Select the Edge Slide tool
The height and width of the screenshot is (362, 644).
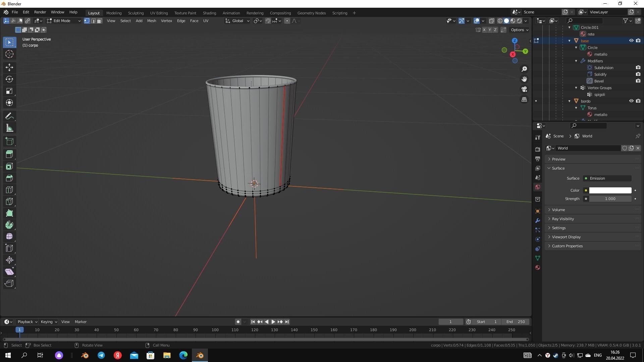pyautogui.click(x=9, y=248)
